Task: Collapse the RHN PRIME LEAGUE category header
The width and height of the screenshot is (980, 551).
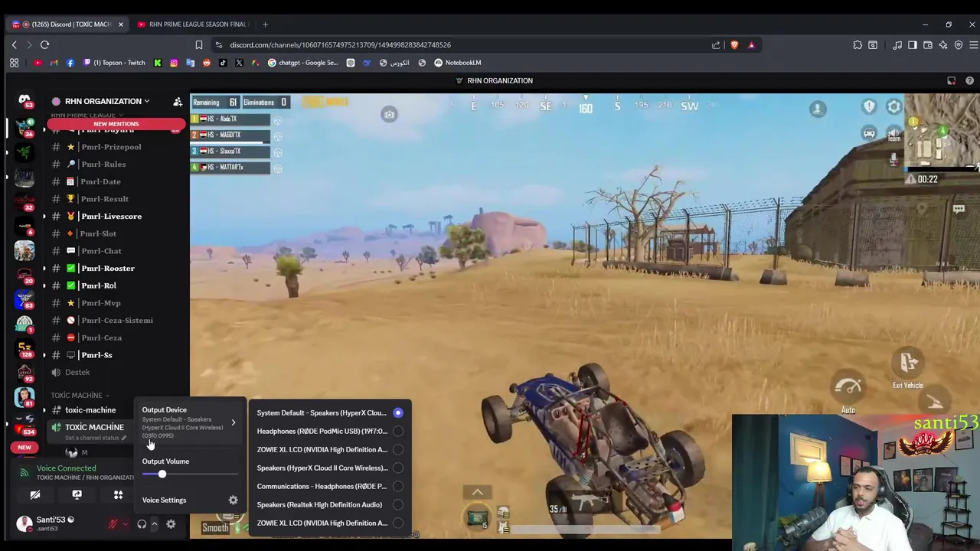Action: pyautogui.click(x=86, y=115)
